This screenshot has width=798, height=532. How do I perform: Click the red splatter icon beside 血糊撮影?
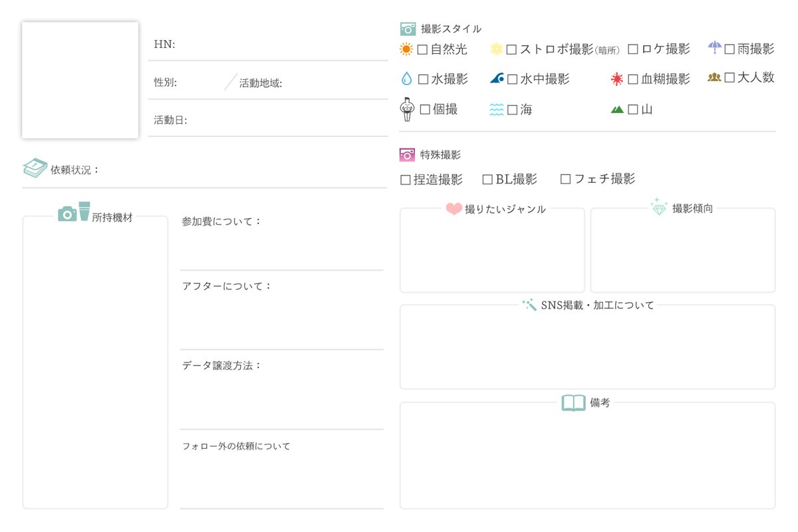pos(616,78)
